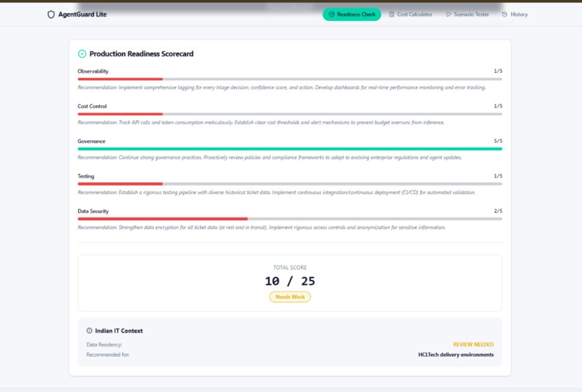
Task: Click the Governance category label
Action: pyautogui.click(x=91, y=141)
